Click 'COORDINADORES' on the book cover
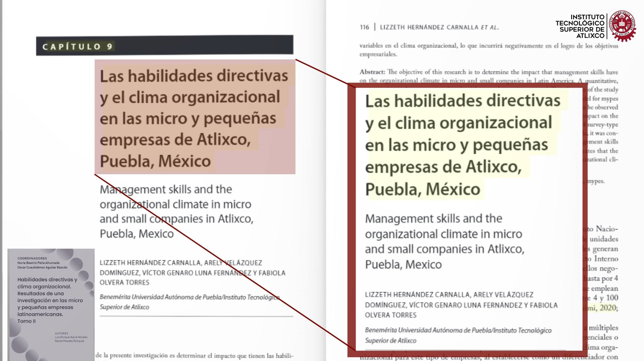 tap(32, 258)
